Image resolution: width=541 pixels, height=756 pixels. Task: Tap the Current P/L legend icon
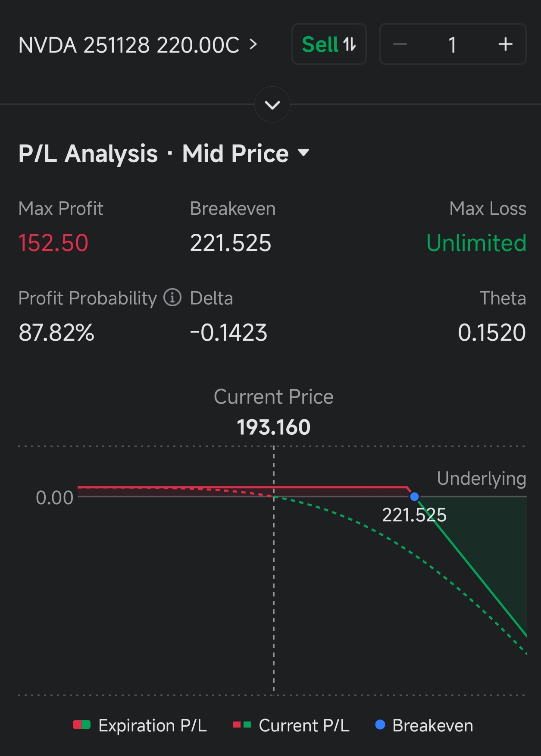click(x=242, y=725)
